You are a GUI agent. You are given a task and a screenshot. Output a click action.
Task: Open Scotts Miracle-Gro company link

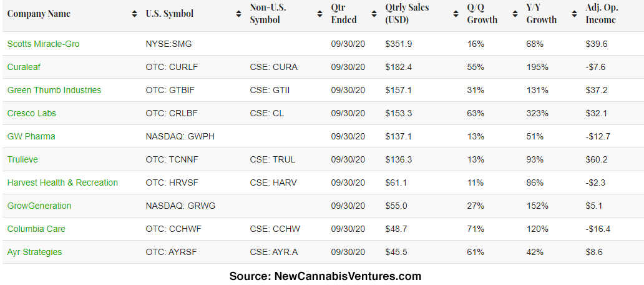pos(43,44)
